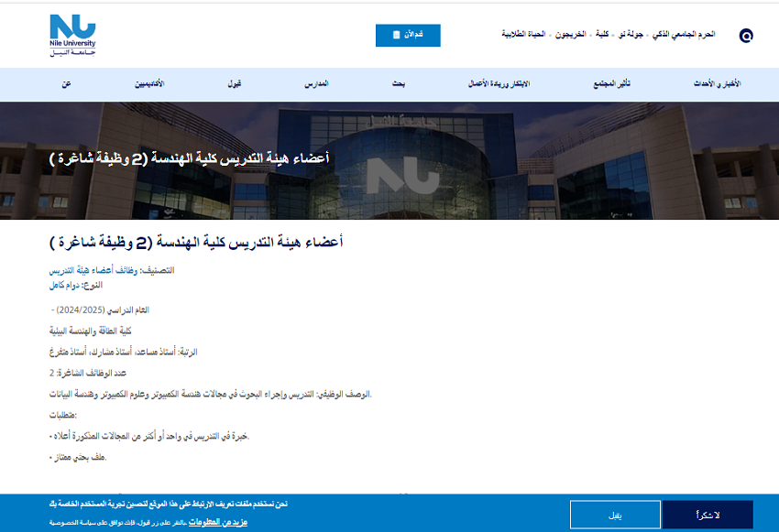Screen dimensions: 779x532
Task: Click the Nile University logo
Action: coord(72,35)
